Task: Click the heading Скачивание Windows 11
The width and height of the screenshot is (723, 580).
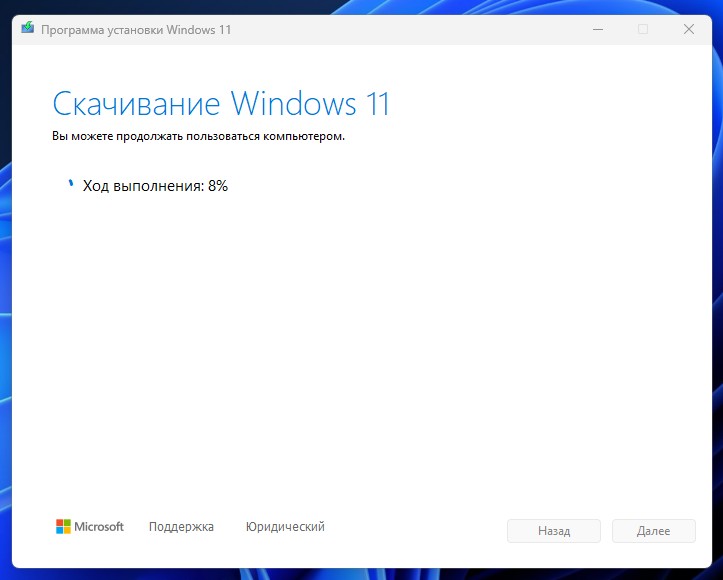Action: click(x=221, y=104)
